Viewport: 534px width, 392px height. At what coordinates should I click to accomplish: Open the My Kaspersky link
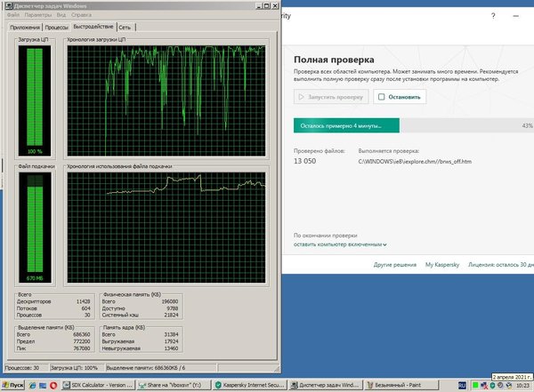(441, 265)
